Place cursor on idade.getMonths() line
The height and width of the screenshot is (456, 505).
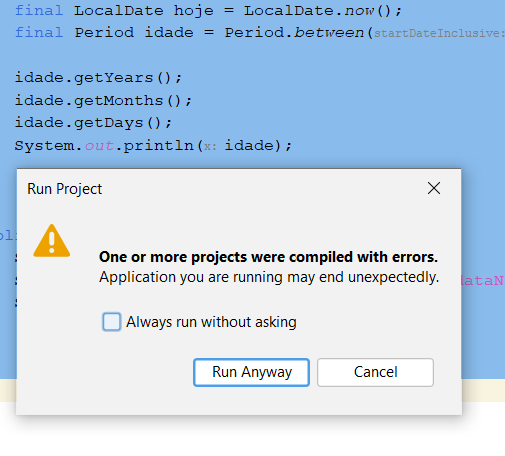[103, 101]
